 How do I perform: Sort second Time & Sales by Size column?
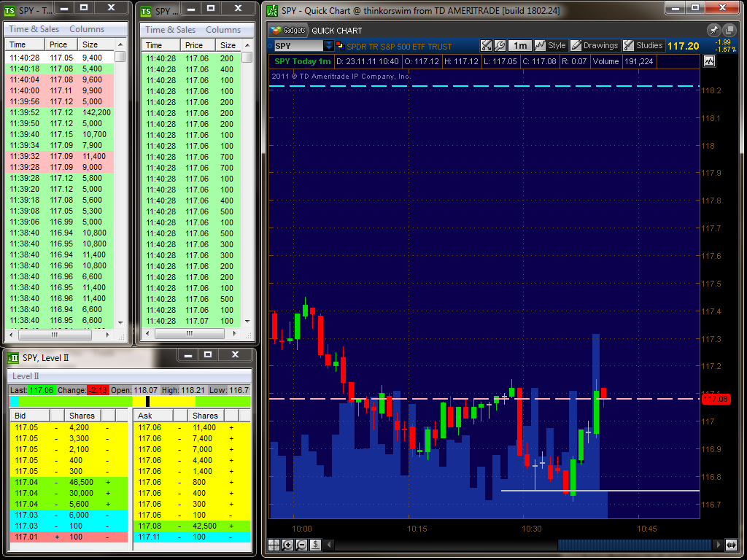[x=228, y=45]
